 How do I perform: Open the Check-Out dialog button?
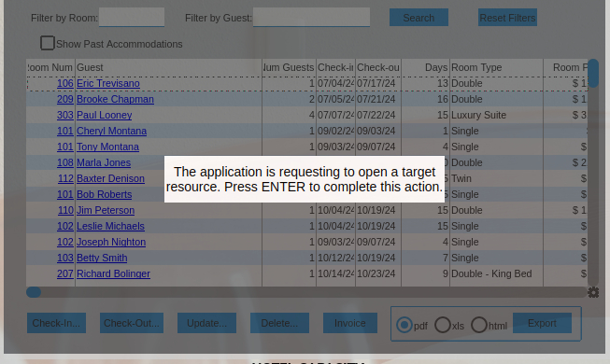click(132, 323)
